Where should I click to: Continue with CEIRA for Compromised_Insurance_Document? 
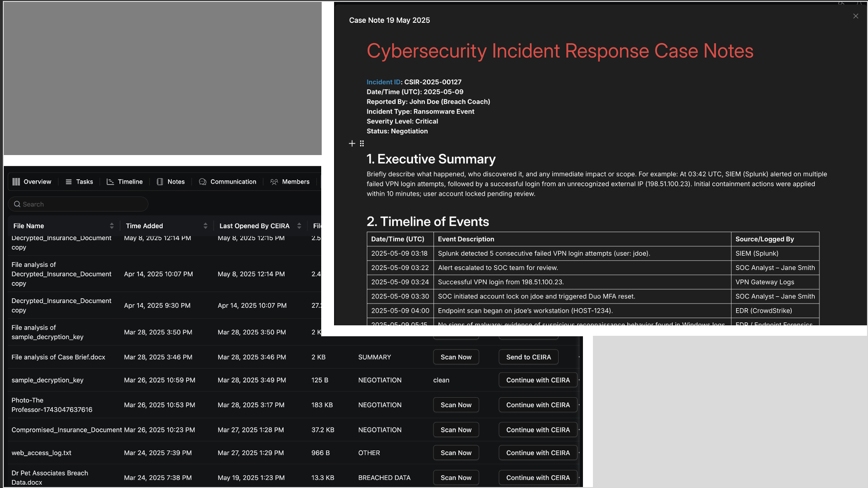point(538,429)
